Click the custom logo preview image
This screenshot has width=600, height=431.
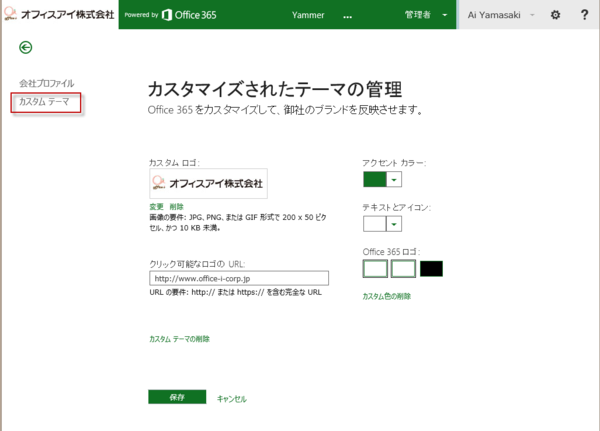coord(209,183)
